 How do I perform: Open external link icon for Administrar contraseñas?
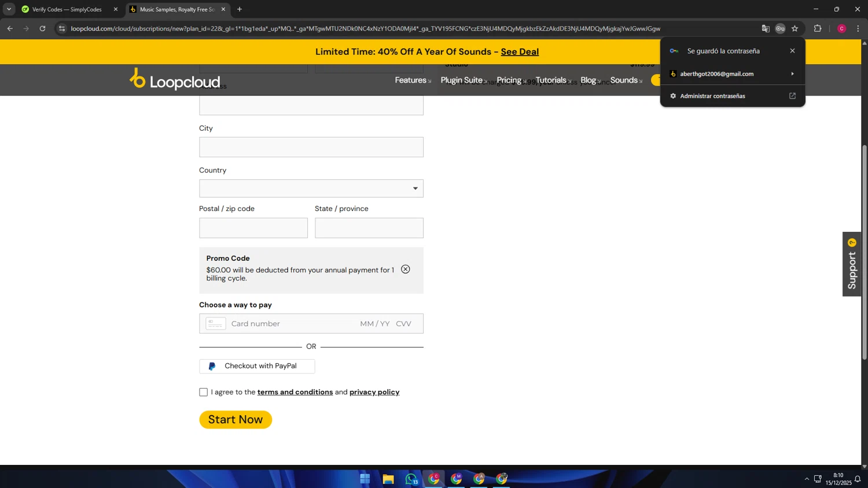point(792,96)
